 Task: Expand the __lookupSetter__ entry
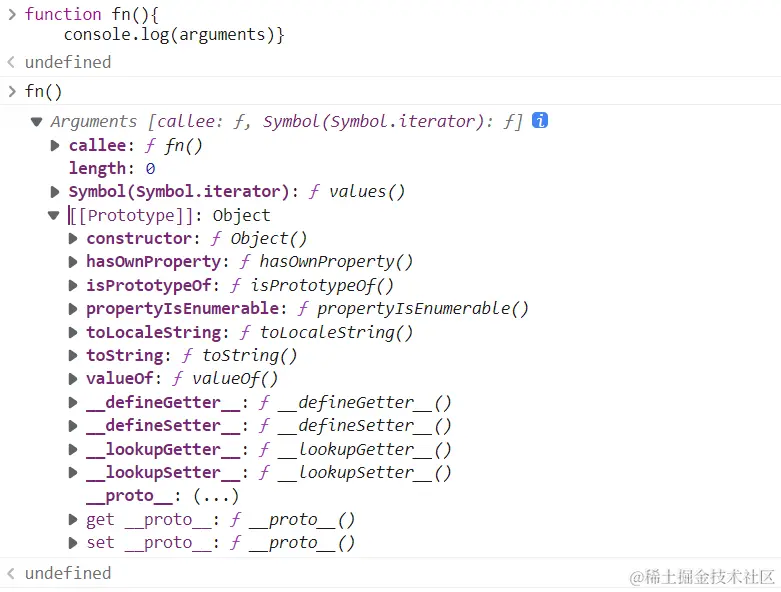(73, 473)
